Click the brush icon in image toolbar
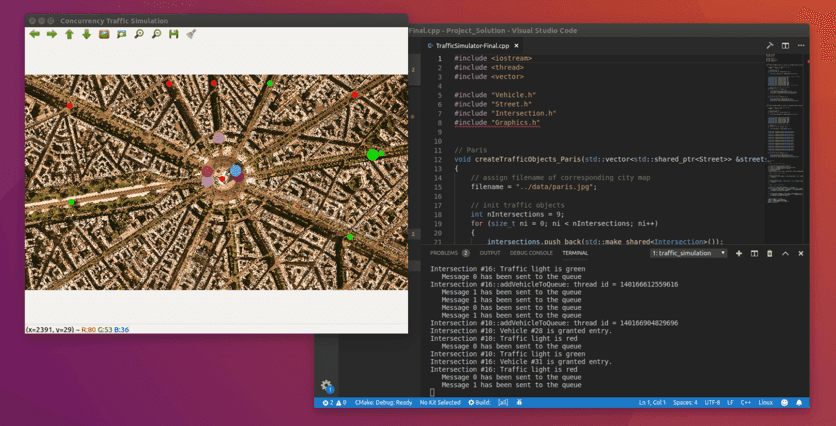The image size is (836, 426). click(x=191, y=34)
